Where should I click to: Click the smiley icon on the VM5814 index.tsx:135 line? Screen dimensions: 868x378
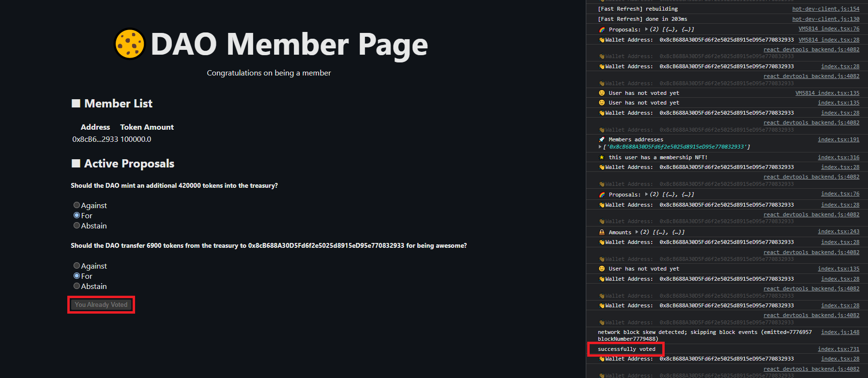pyautogui.click(x=602, y=93)
